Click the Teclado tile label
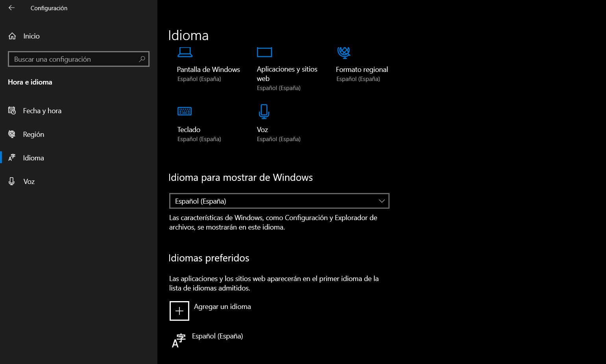 pos(189,130)
